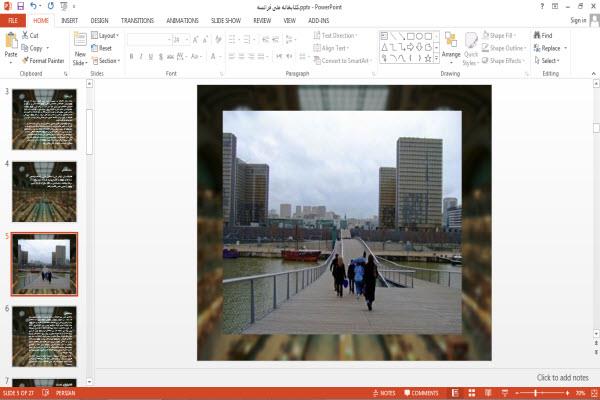
Task: Click Reset slide command
Action: click(101, 48)
